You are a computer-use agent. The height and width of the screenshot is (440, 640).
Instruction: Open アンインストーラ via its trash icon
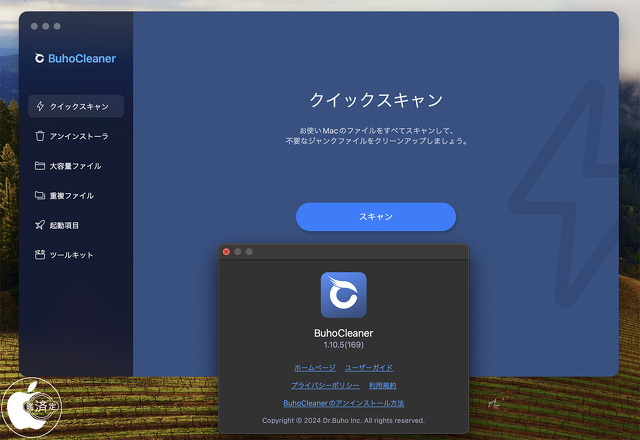[x=40, y=136]
